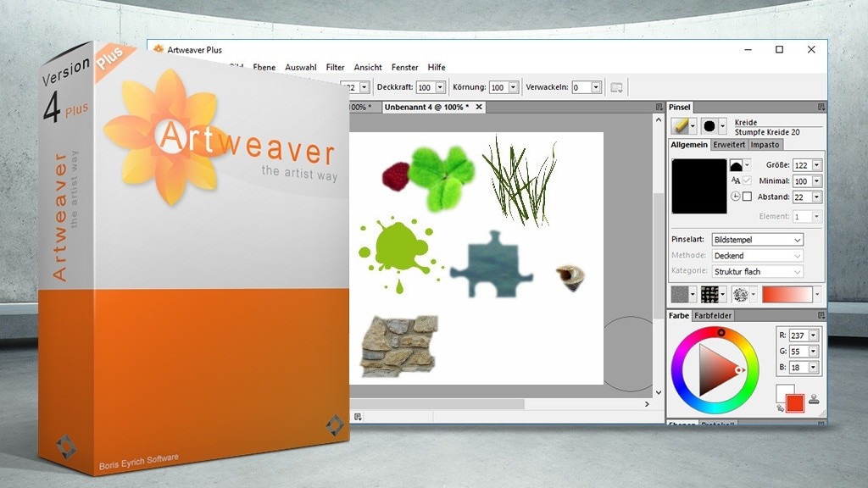Swap foreground and background colors icon
This screenshot has height=488, width=868.
coord(780,408)
